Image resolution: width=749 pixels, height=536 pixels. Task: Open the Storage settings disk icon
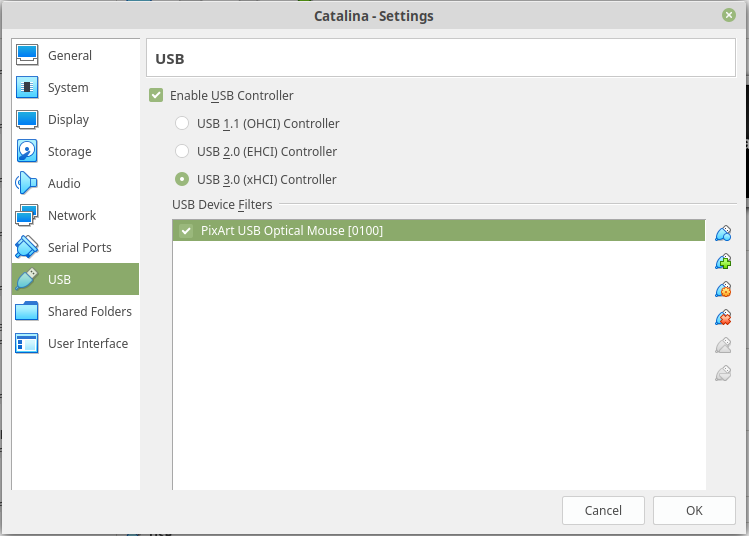click(27, 152)
